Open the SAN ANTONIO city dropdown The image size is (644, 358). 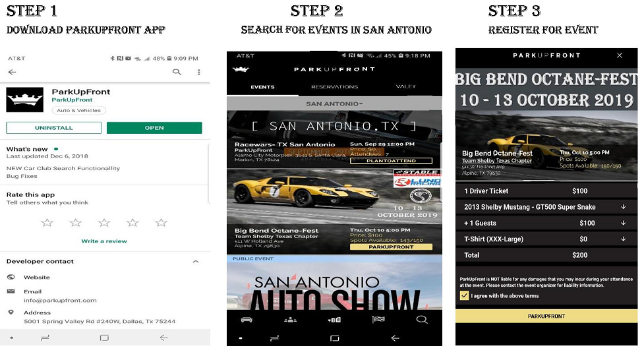pos(334,104)
